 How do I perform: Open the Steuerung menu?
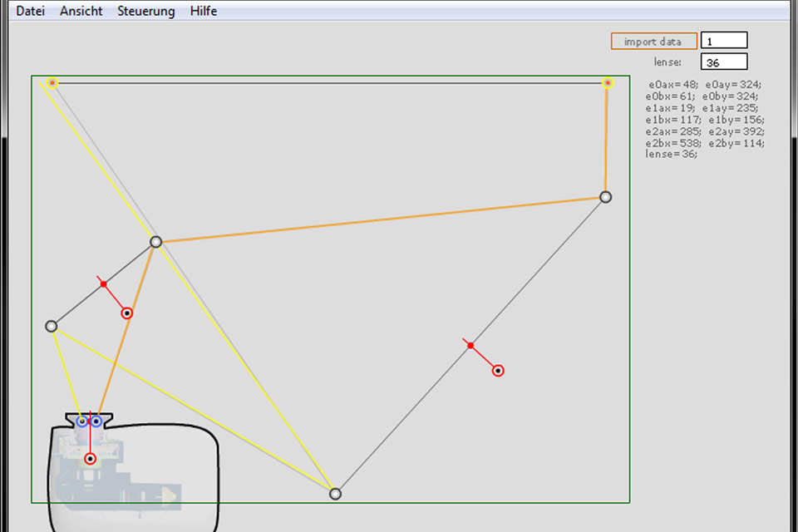(x=146, y=11)
